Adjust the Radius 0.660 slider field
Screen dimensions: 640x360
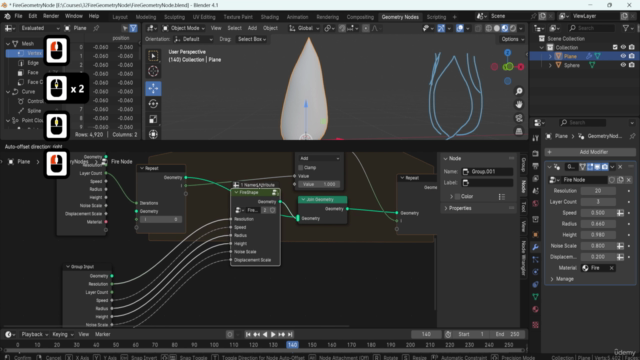pos(598,224)
